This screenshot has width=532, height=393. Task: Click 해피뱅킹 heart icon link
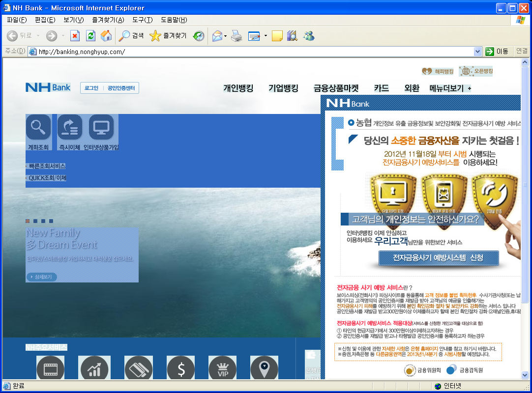click(x=438, y=71)
